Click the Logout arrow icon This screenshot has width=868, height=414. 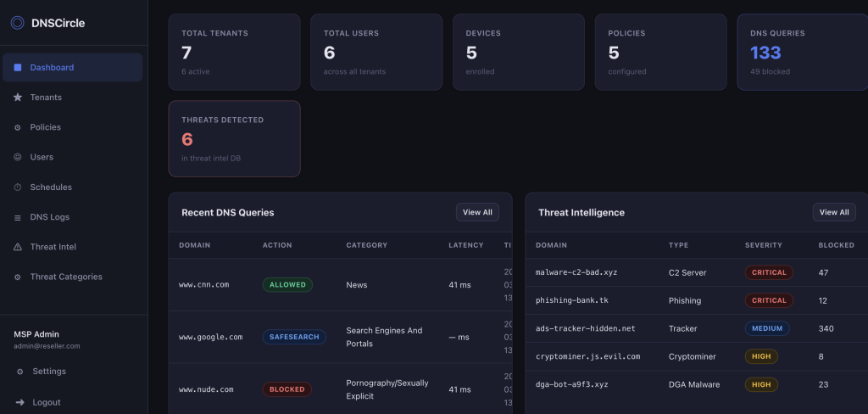pos(19,402)
